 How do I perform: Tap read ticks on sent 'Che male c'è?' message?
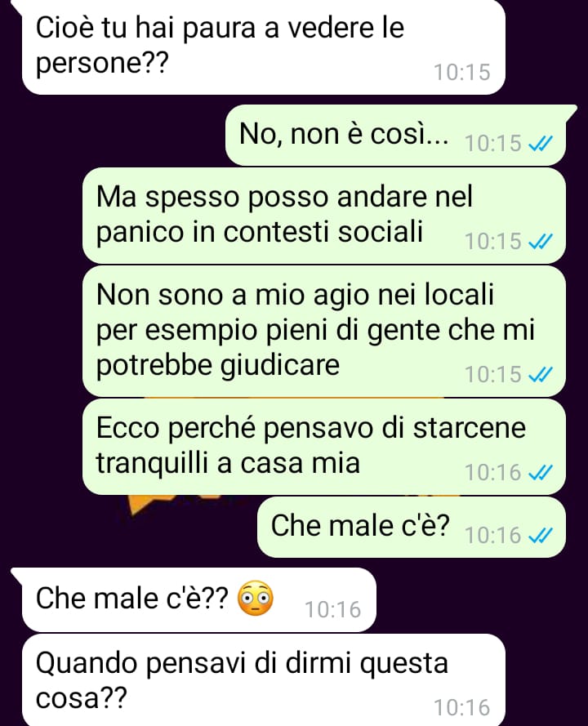click(x=541, y=536)
